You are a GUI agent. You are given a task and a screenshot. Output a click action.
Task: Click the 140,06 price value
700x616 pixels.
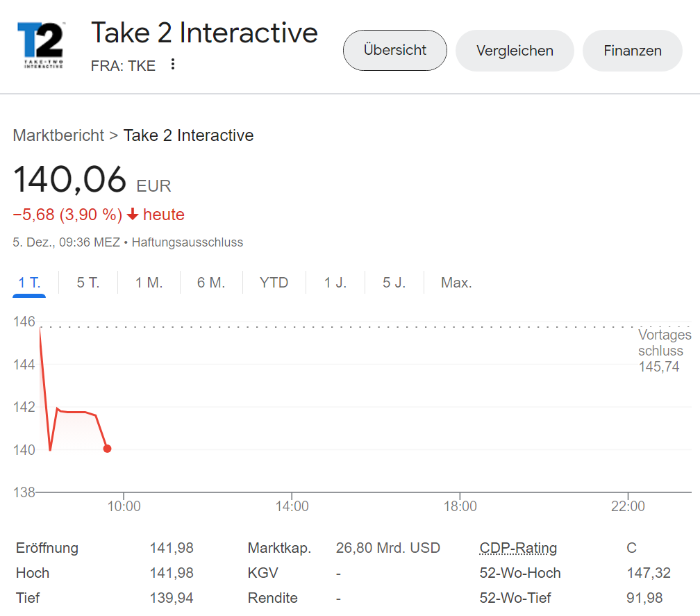69,179
